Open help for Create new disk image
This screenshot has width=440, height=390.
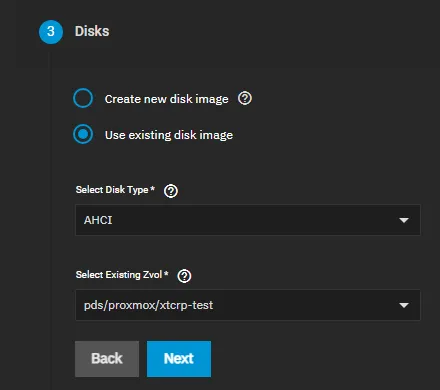click(245, 98)
